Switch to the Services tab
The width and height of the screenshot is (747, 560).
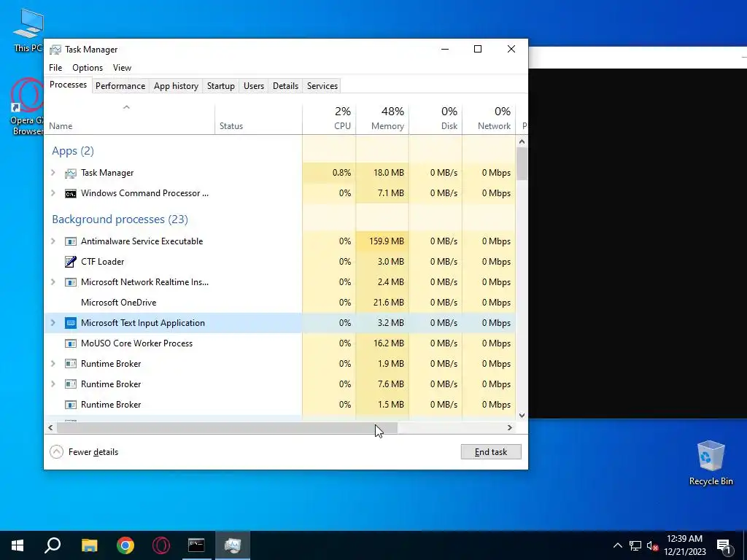click(322, 86)
